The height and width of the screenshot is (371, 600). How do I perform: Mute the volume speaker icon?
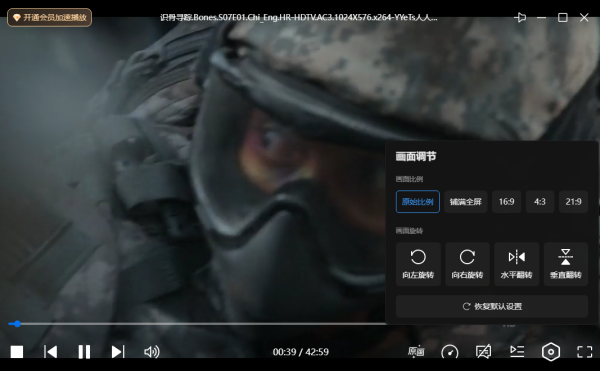click(152, 351)
